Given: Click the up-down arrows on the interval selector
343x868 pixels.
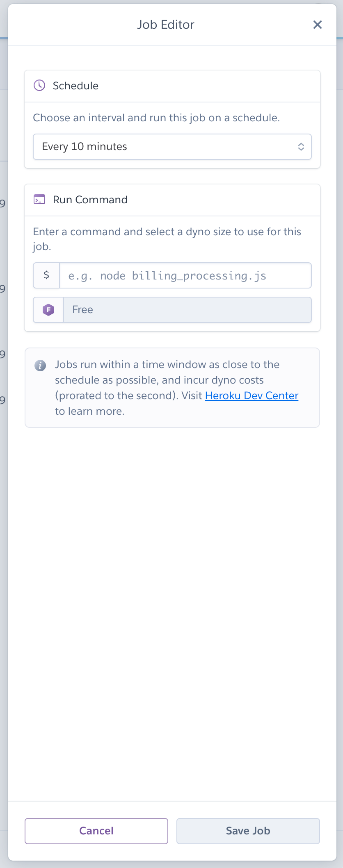Looking at the screenshot, I should coord(301,147).
